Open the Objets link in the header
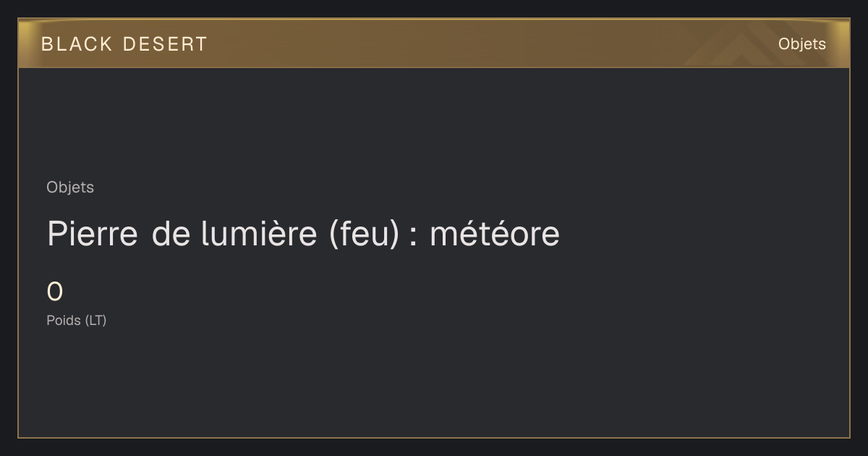Viewport: 868px width, 456px height. [x=801, y=44]
